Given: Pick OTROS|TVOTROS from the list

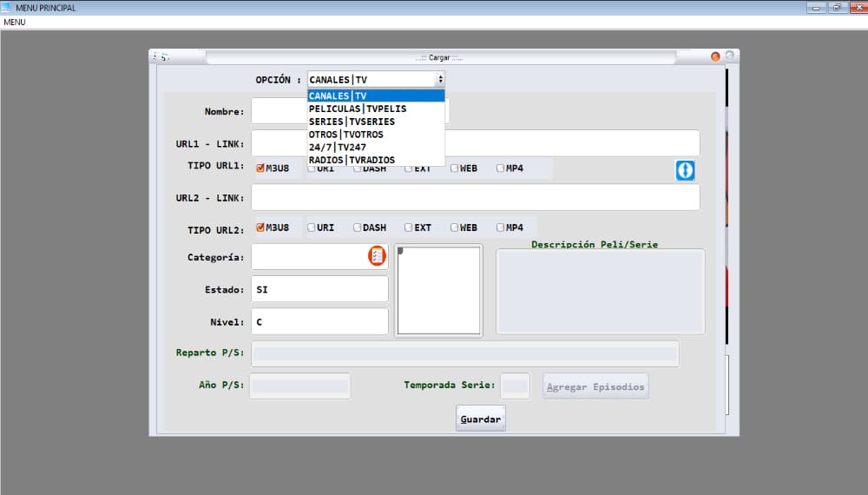Looking at the screenshot, I should coord(376,134).
